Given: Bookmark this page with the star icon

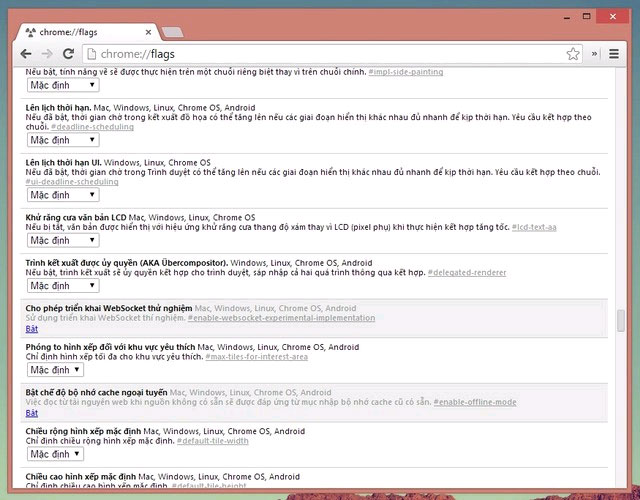Looking at the screenshot, I should 573,54.
